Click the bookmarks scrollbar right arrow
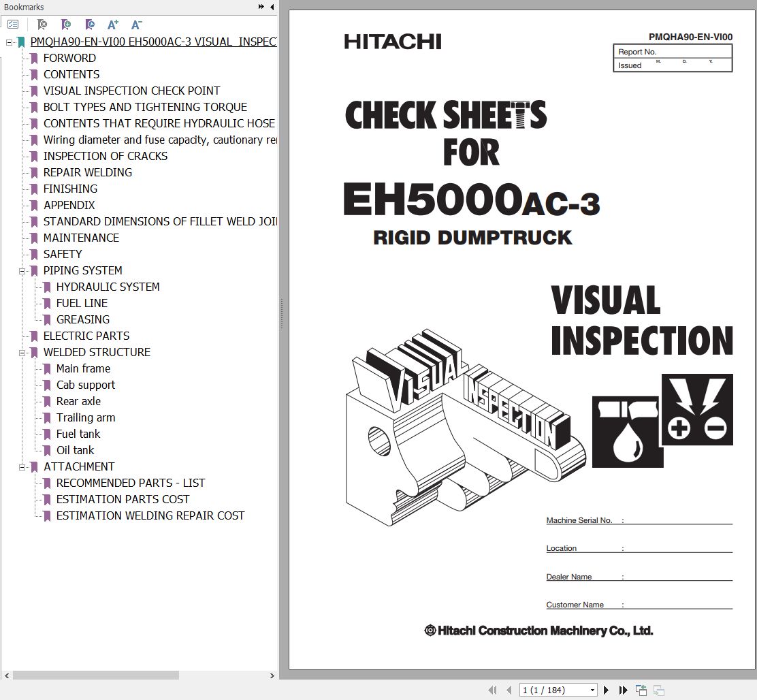 (x=272, y=676)
